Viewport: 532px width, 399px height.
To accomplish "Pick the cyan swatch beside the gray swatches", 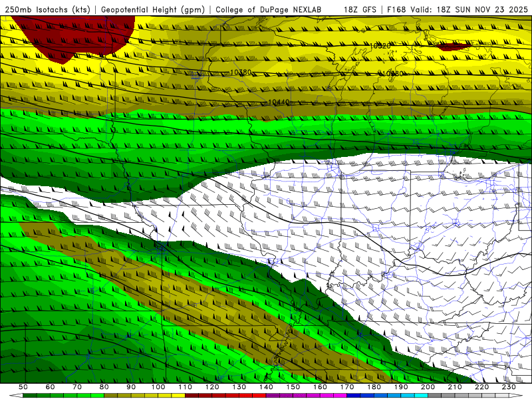I will tap(421, 395).
